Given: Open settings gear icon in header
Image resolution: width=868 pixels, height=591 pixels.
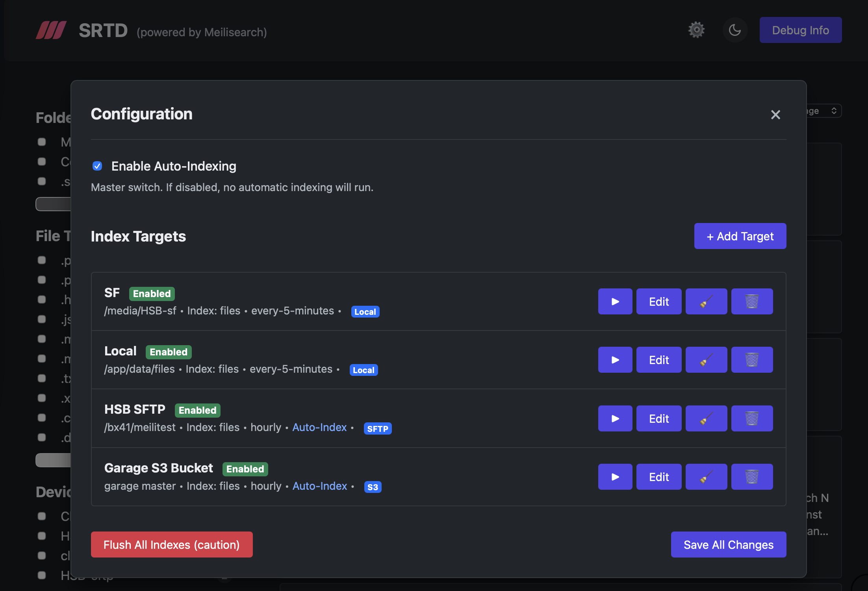Looking at the screenshot, I should click(x=696, y=30).
